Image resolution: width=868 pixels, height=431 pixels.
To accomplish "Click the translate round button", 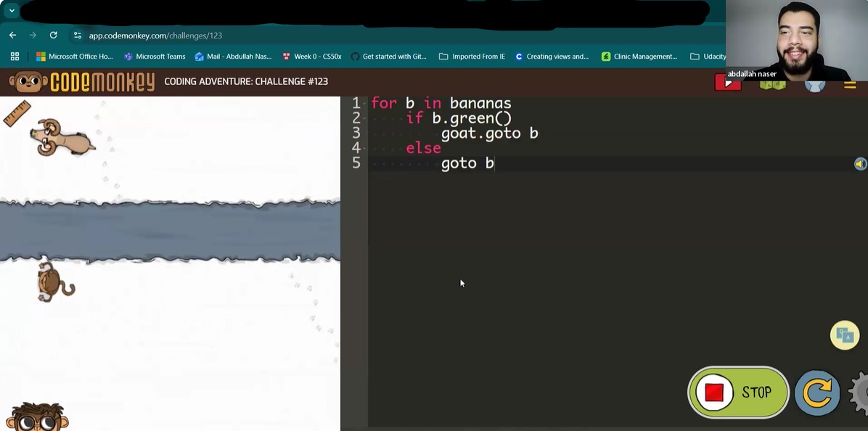I will [845, 334].
